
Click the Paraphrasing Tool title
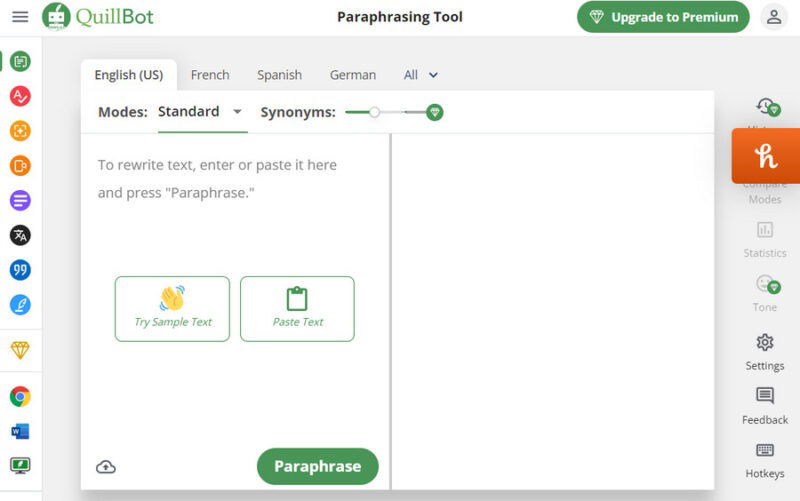(400, 17)
